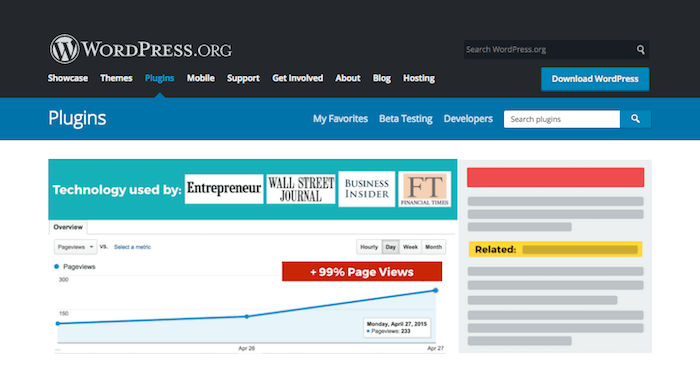The image size is (700, 365).
Task: Click the Wall Street Journal logo
Action: pos(301,189)
